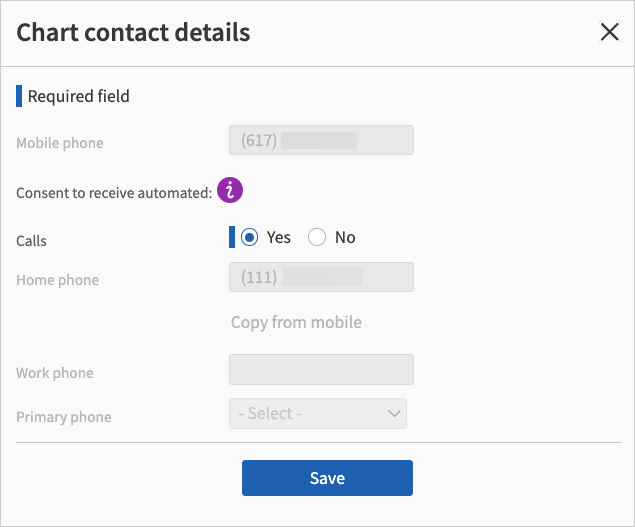
Task: Click Consent to receive automated text
Action: pos(113,193)
